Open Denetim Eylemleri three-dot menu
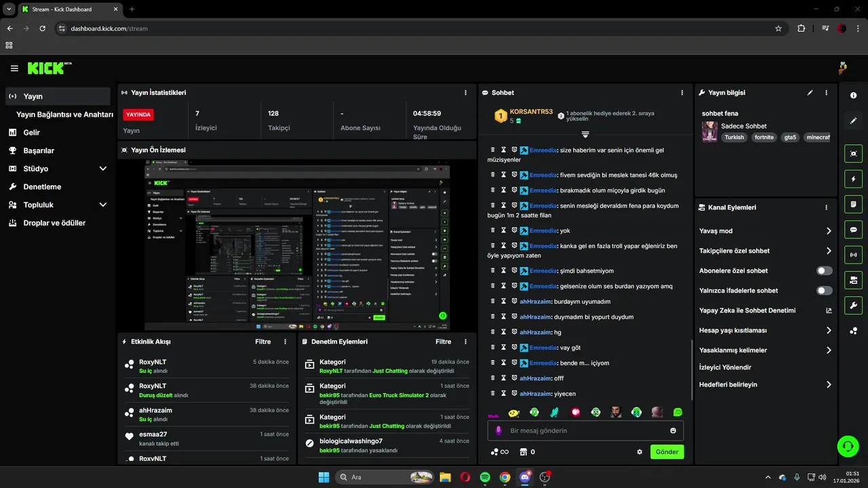Image resolution: width=868 pixels, height=488 pixels. point(465,342)
